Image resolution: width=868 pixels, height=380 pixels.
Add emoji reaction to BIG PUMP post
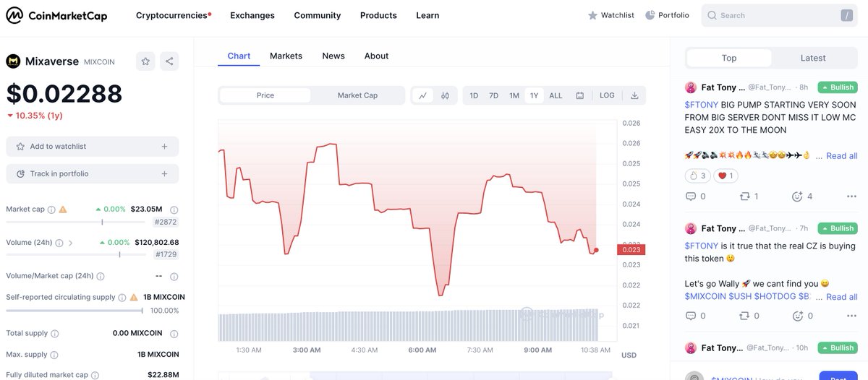[802, 197]
